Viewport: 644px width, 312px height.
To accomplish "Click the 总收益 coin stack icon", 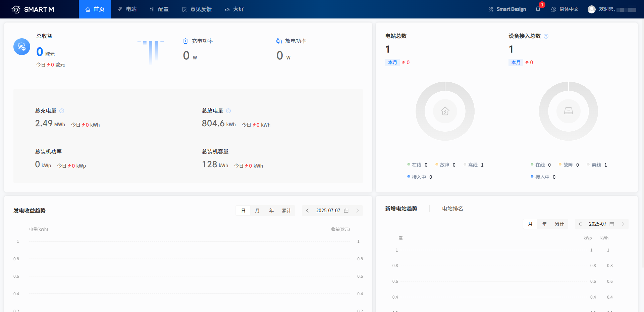I will pos(22,47).
